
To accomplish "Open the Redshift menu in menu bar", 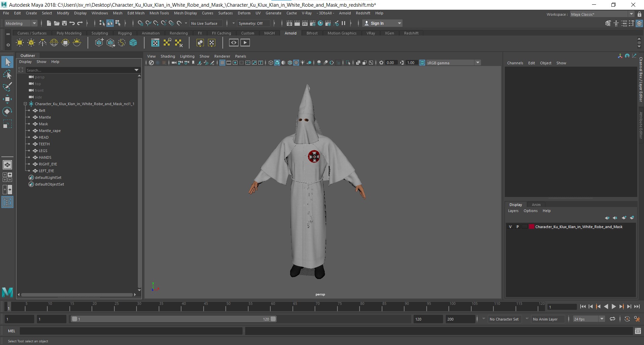I will 363,13.
